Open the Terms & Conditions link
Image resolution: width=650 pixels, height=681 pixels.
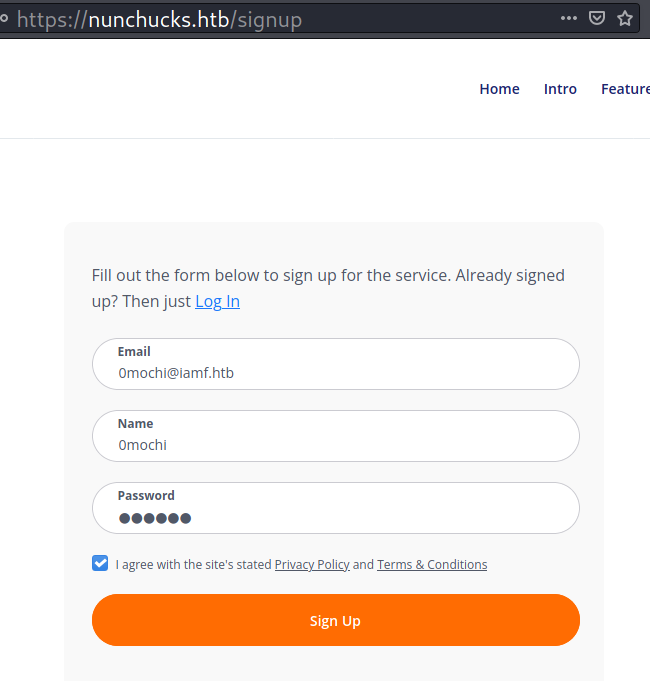pyautogui.click(x=432, y=564)
